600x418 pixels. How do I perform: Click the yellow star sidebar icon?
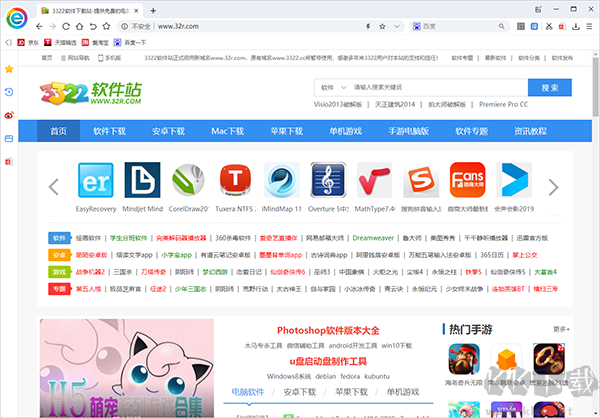(x=9, y=69)
